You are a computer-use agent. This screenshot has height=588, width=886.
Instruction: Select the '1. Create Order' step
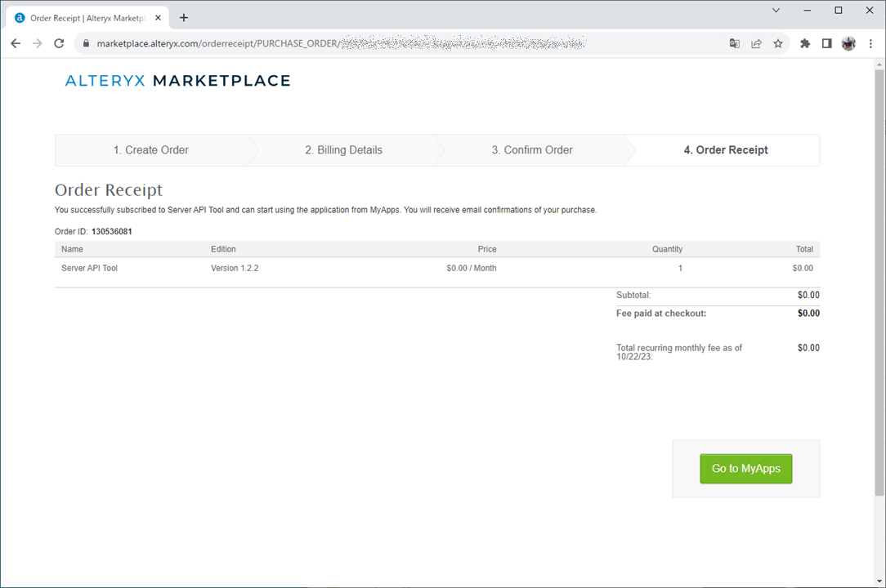click(x=151, y=150)
